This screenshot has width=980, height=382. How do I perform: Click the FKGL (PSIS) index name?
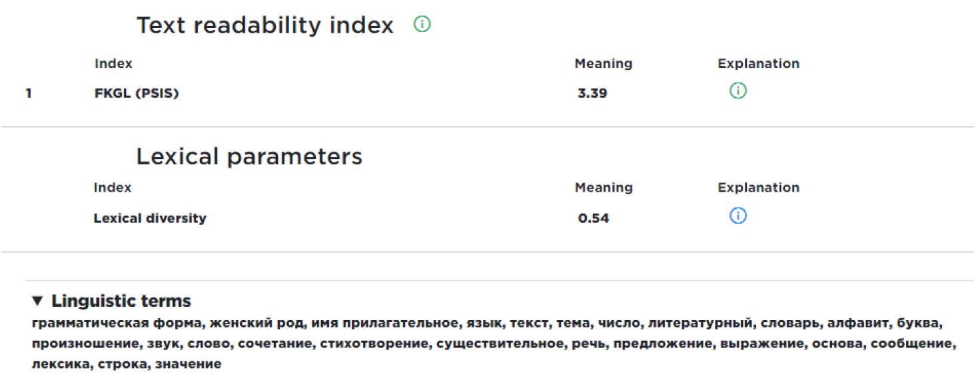coord(137,94)
